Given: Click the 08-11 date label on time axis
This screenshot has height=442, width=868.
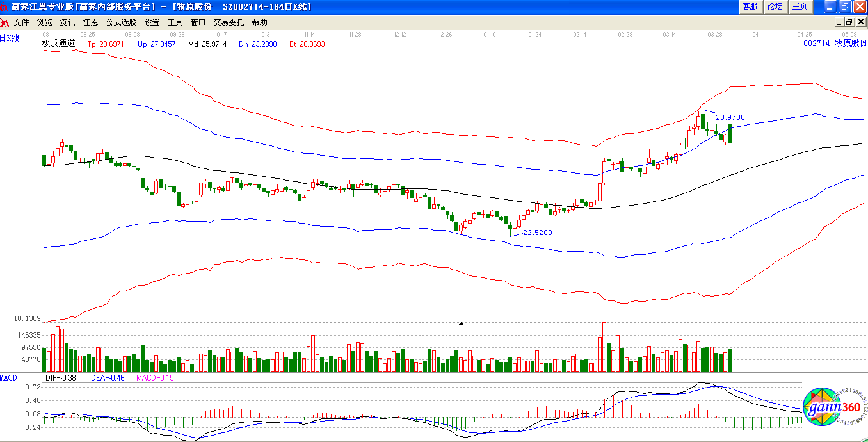Looking at the screenshot, I should [x=49, y=34].
